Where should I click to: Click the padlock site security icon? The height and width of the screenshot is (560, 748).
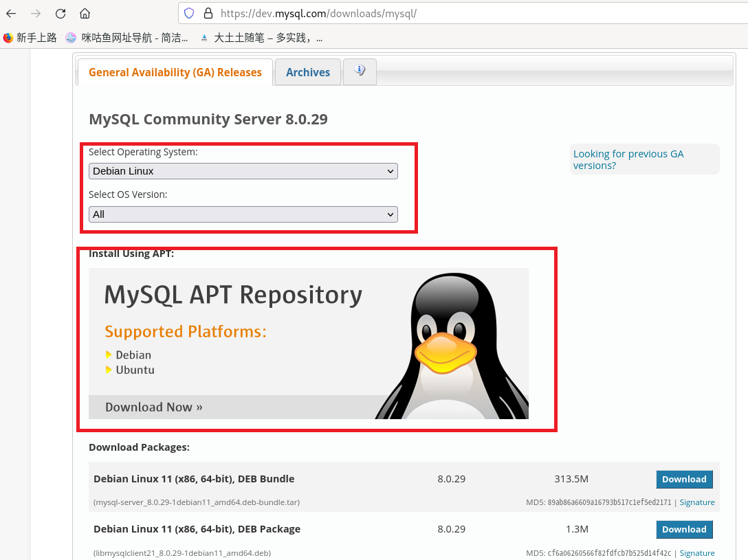click(x=208, y=13)
